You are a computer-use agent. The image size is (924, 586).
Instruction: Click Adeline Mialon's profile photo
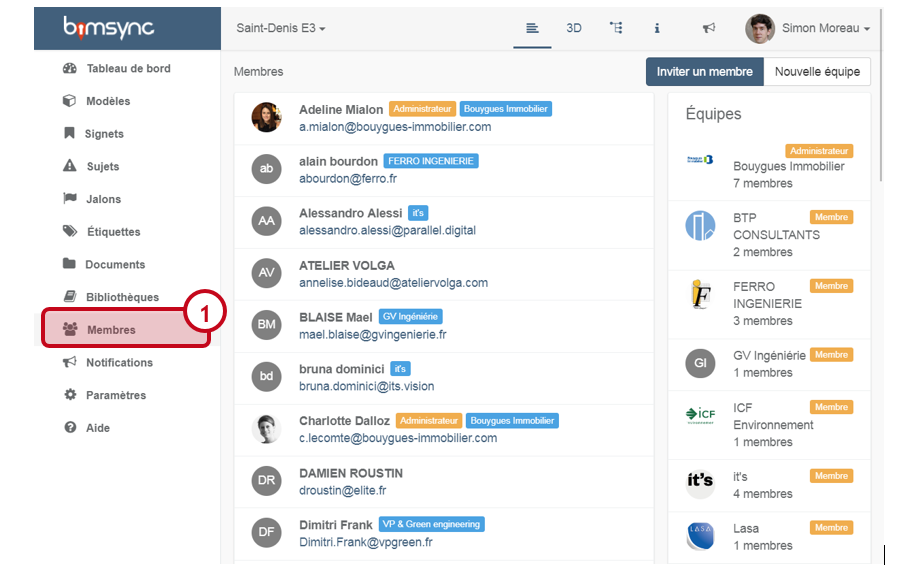266,117
